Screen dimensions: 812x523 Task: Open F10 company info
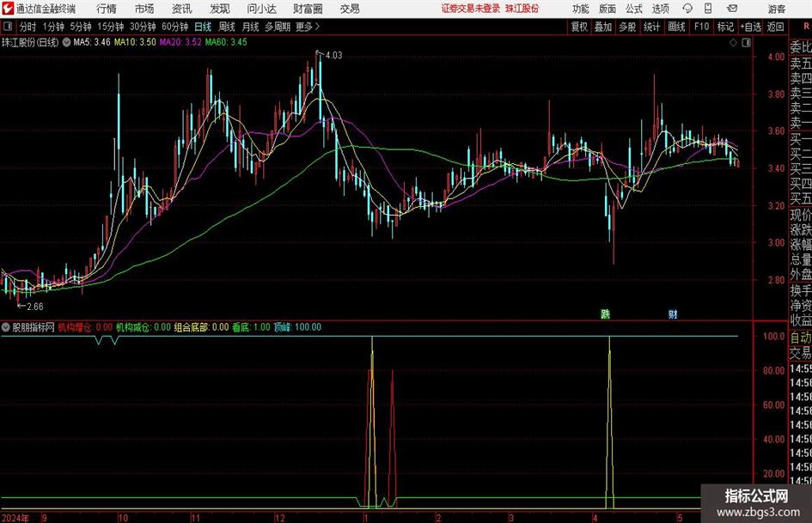click(702, 27)
